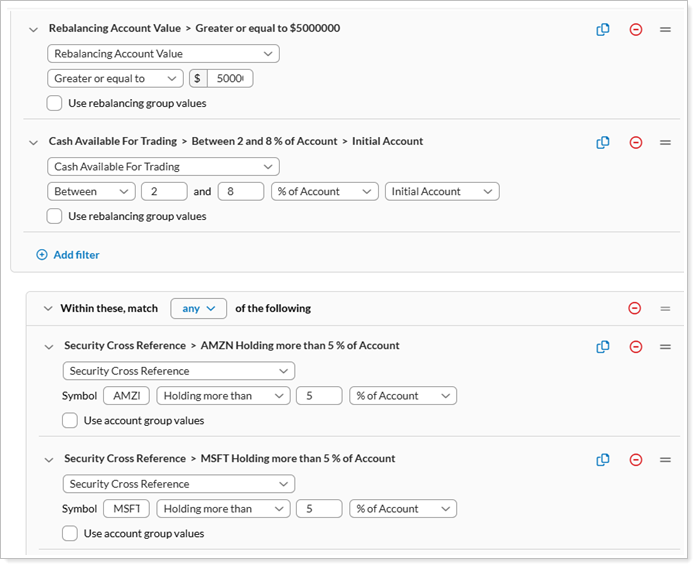Image resolution: width=697 pixels, height=568 pixels.
Task: Click the AMZN symbol input field
Action: point(126,396)
